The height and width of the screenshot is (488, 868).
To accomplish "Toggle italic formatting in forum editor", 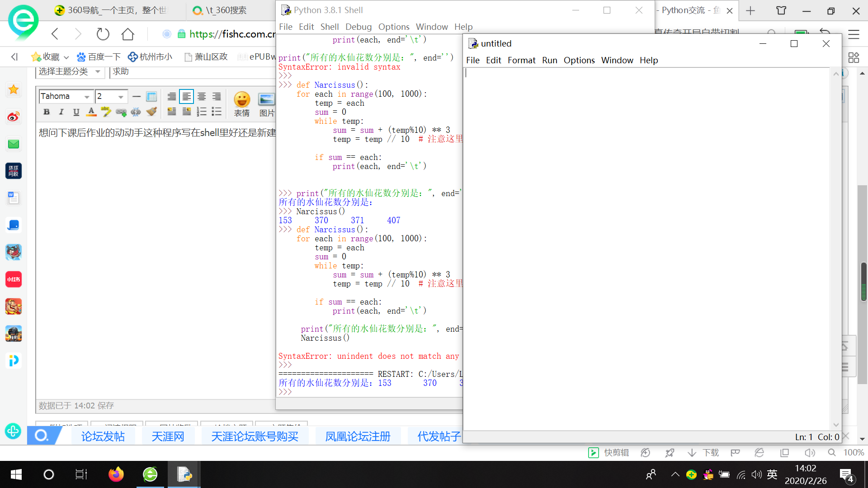I will tap(61, 112).
